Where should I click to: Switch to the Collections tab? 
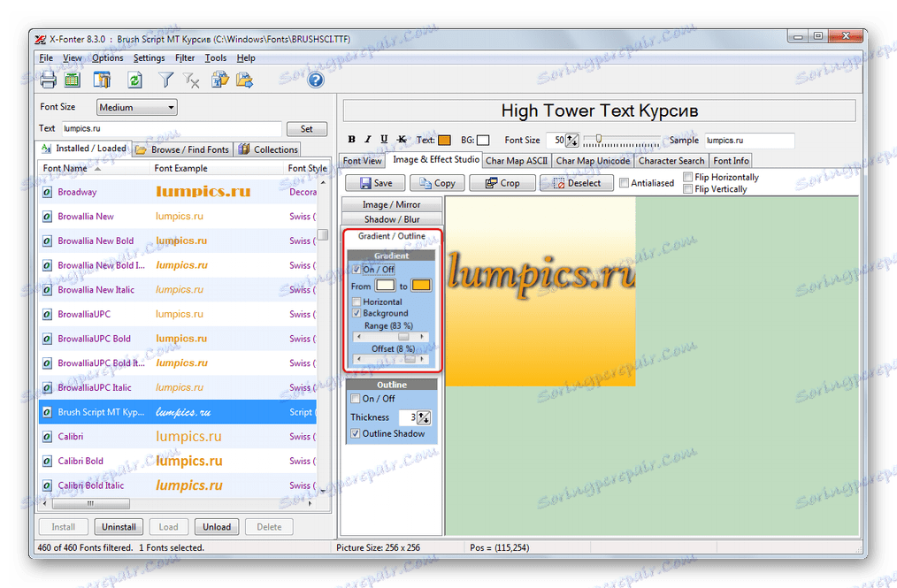tap(268, 149)
